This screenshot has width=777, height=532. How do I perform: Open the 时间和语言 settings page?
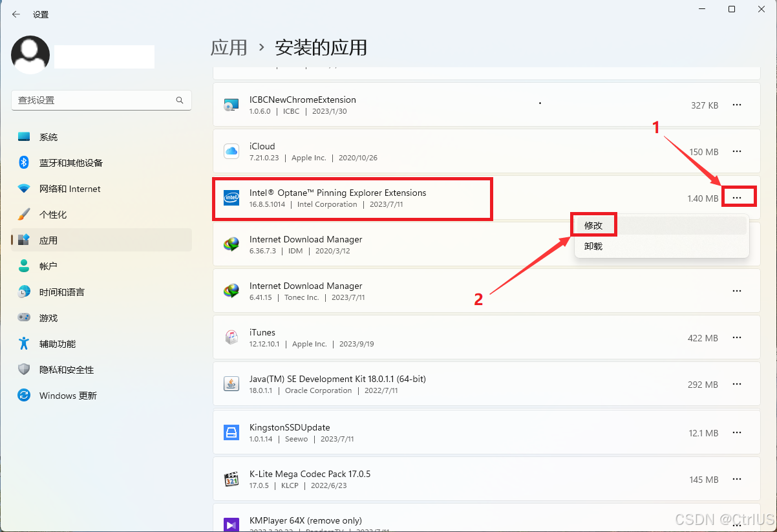click(x=101, y=292)
